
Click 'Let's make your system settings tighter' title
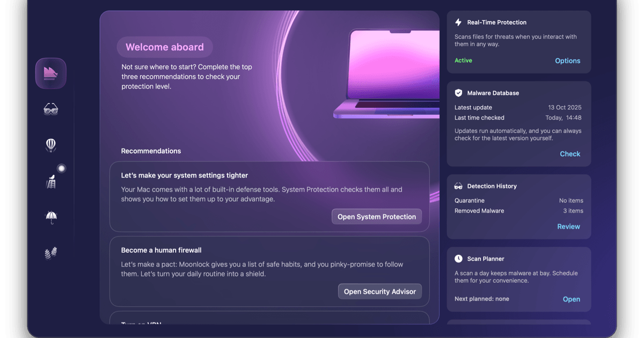tap(185, 175)
